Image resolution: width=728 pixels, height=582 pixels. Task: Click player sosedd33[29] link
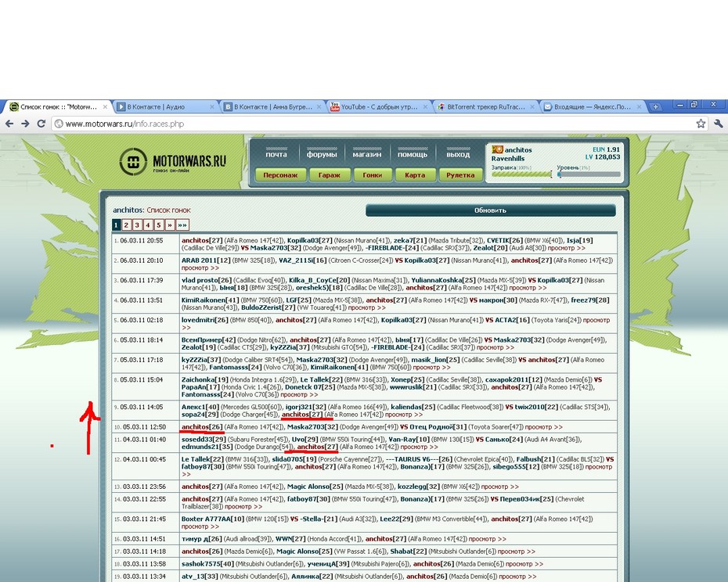coord(204,440)
